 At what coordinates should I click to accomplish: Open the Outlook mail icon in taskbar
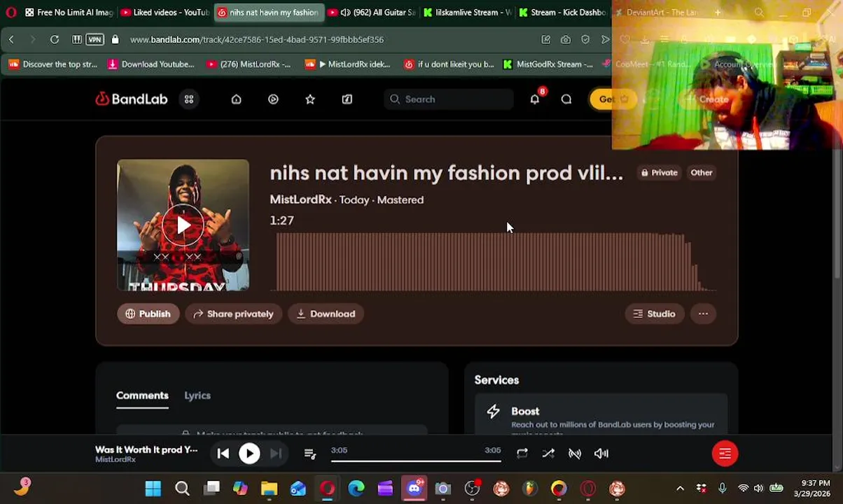coord(298,489)
